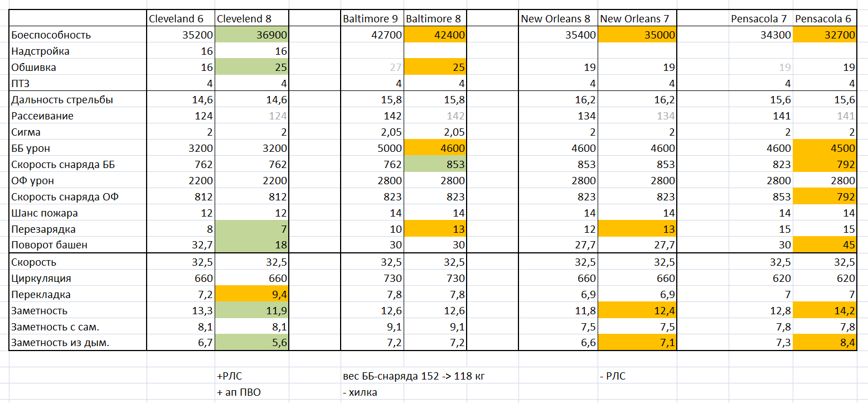Viewport: 868px width, 403px height.
Task: Click the orange 9,4 Перекладка cell
Action: pos(251,295)
